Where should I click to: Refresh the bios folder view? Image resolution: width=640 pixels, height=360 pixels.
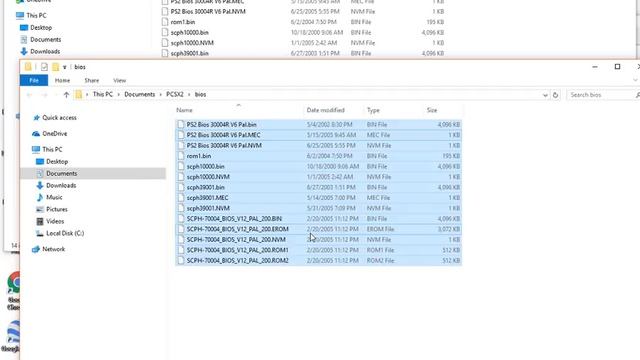click(x=555, y=95)
